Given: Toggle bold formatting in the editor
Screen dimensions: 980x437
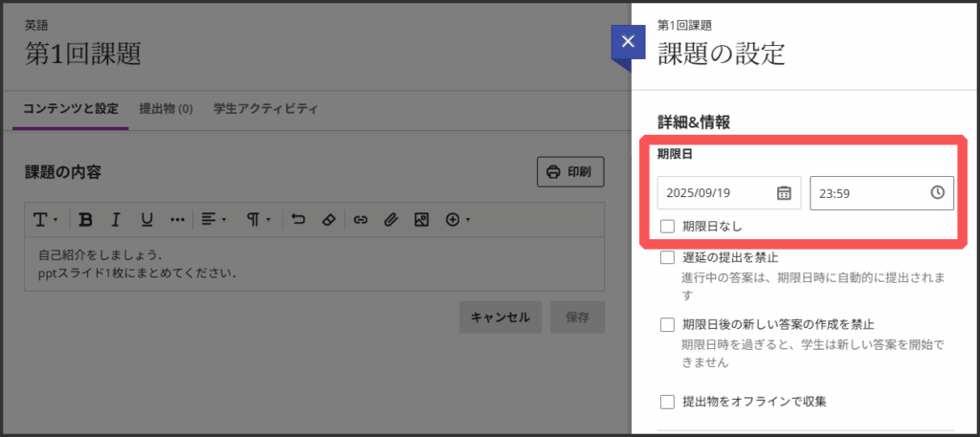Looking at the screenshot, I should [85, 220].
